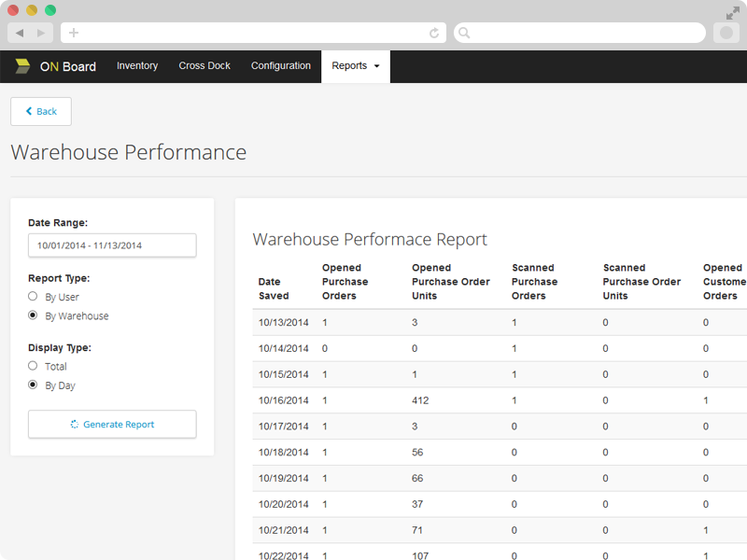Click the yellow minimize window dot
This screenshot has width=747, height=560.
(x=32, y=10)
